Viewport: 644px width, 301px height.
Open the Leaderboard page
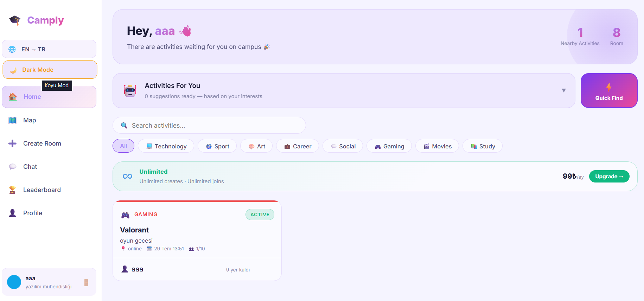pyautogui.click(x=49, y=190)
